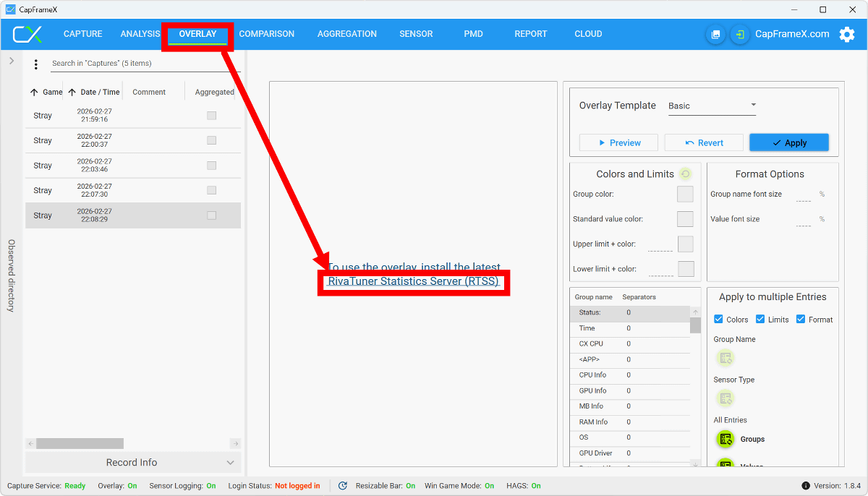Toggle the Limits checkbox

(x=760, y=320)
